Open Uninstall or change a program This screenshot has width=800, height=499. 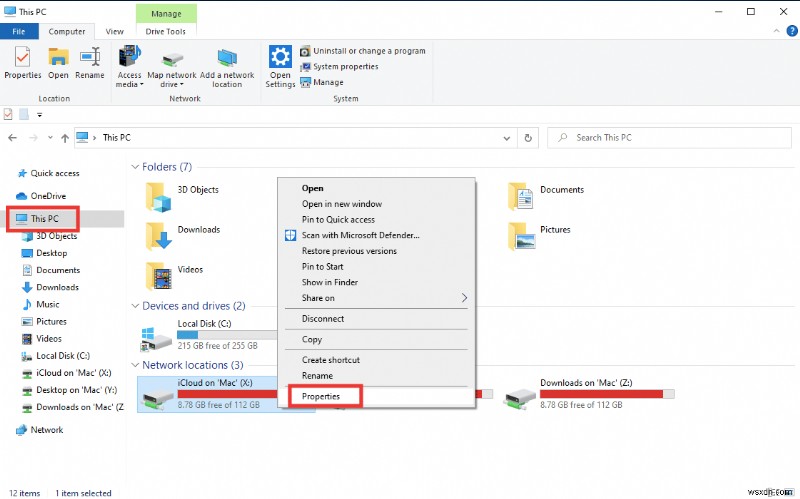(363, 51)
